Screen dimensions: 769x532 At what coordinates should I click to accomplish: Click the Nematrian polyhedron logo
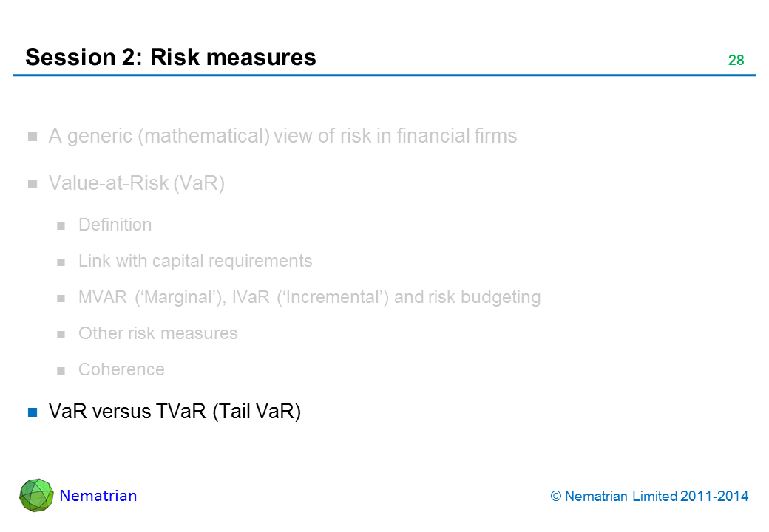(36, 495)
